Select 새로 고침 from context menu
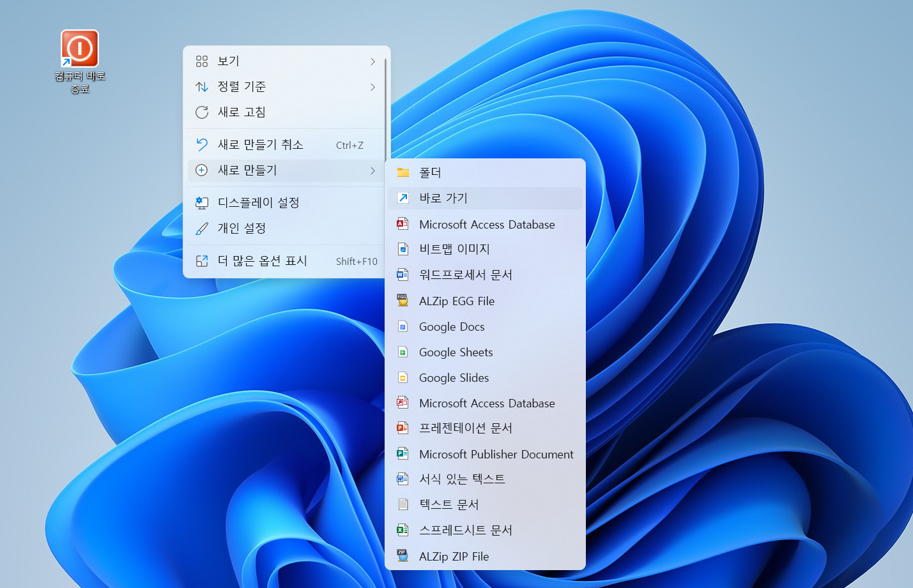 [x=286, y=112]
